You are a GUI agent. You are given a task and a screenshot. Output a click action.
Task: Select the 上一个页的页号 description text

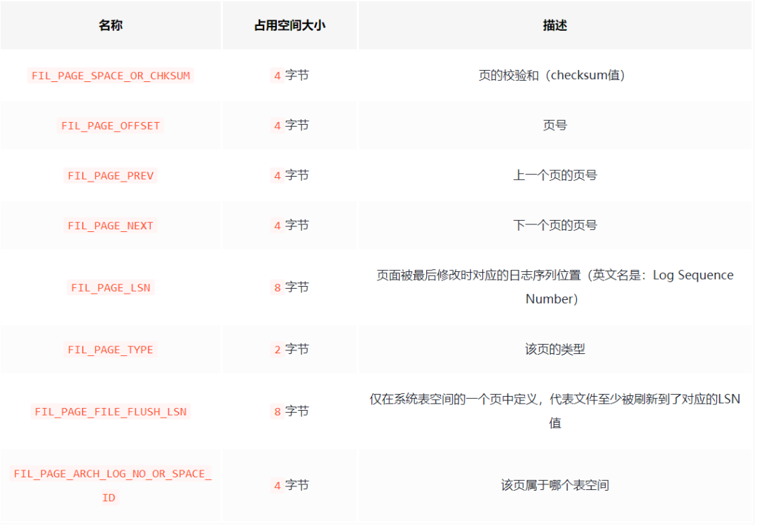[x=554, y=175]
